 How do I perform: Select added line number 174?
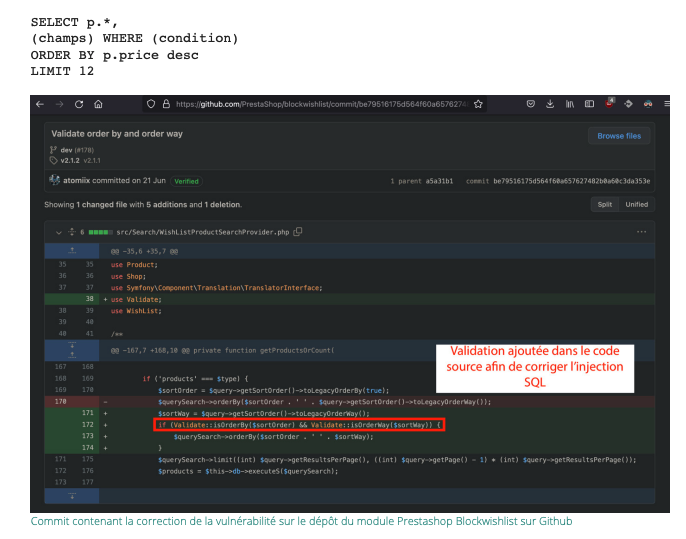pos(88,448)
